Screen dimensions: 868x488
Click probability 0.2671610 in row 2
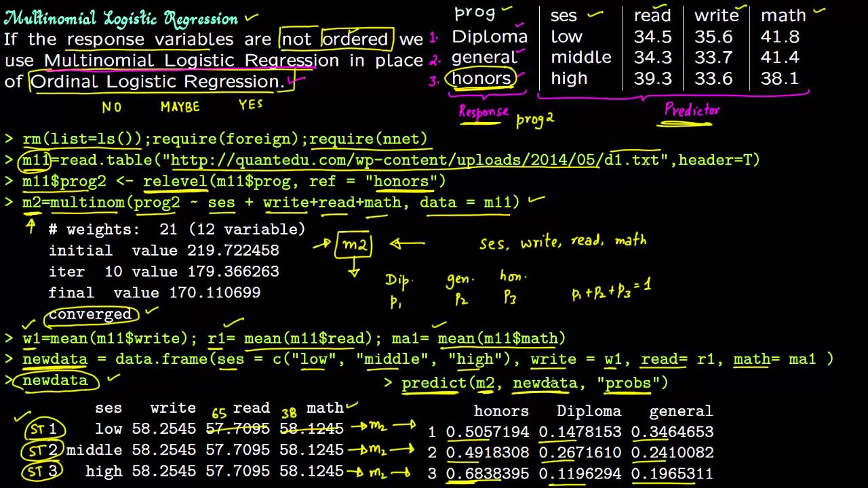pyautogui.click(x=580, y=452)
